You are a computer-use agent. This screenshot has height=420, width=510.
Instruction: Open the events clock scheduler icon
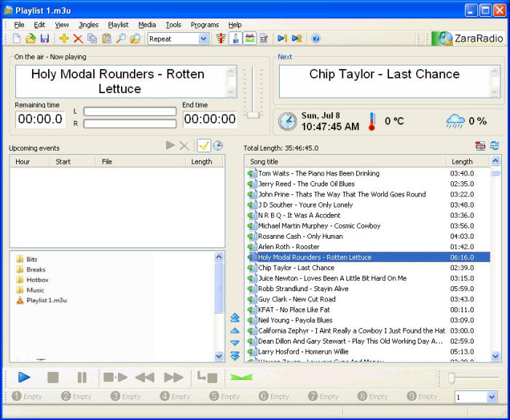218,146
